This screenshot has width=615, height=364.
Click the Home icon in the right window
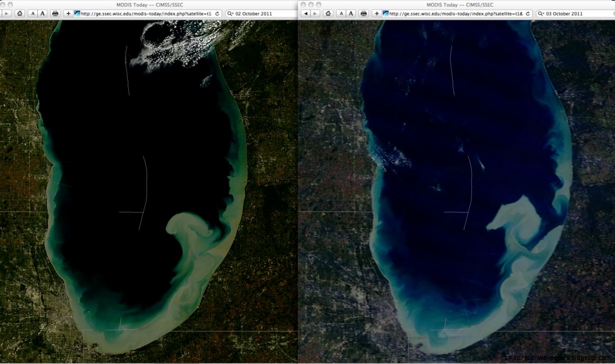(x=328, y=13)
